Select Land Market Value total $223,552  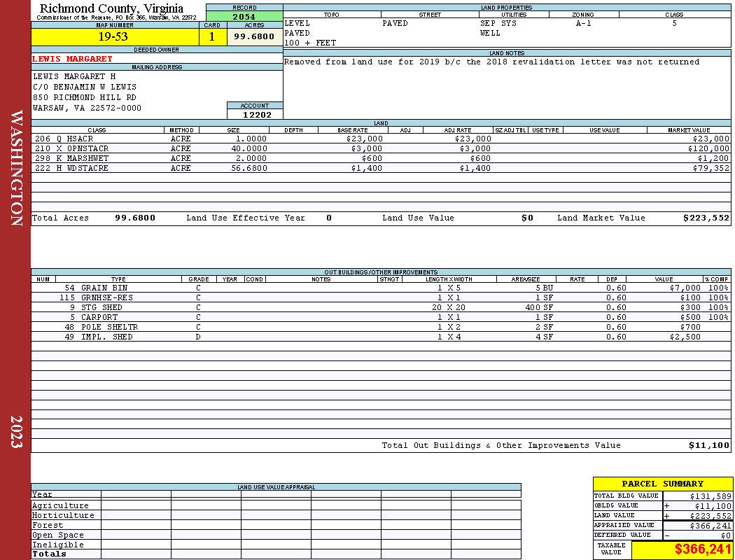coord(706,218)
